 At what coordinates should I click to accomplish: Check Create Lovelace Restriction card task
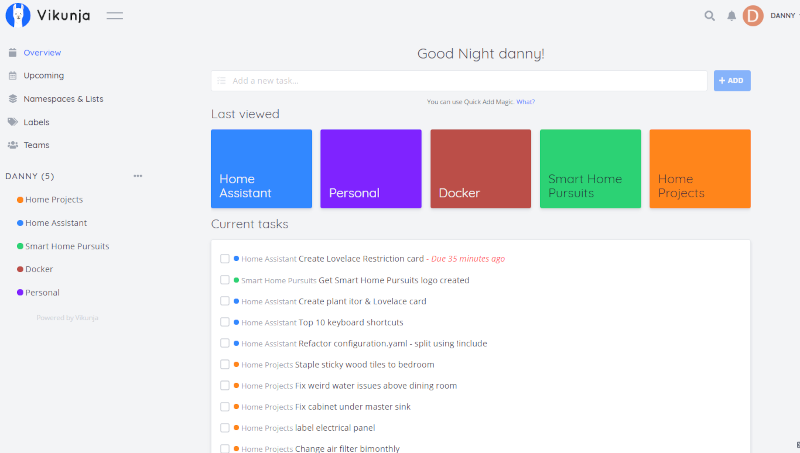pyautogui.click(x=224, y=259)
